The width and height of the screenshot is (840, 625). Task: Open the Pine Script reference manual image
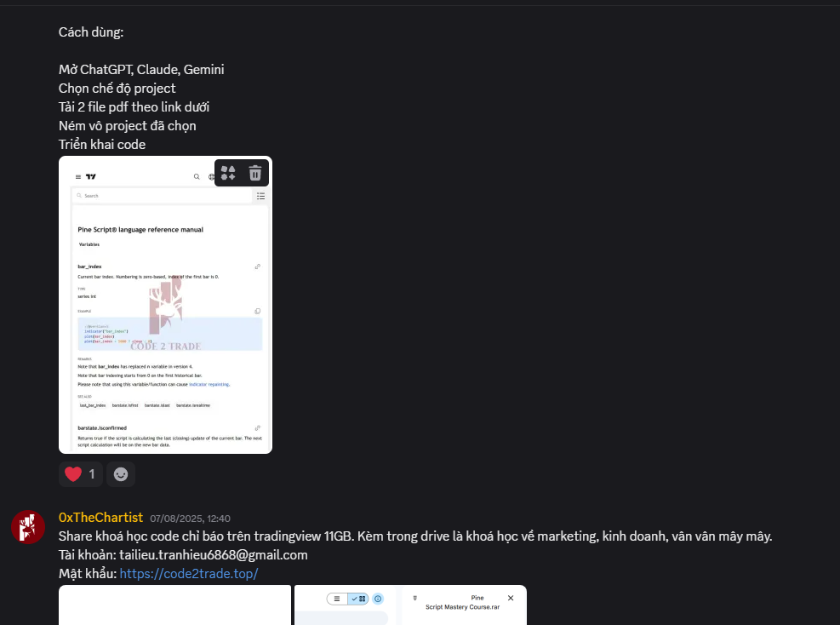166,305
